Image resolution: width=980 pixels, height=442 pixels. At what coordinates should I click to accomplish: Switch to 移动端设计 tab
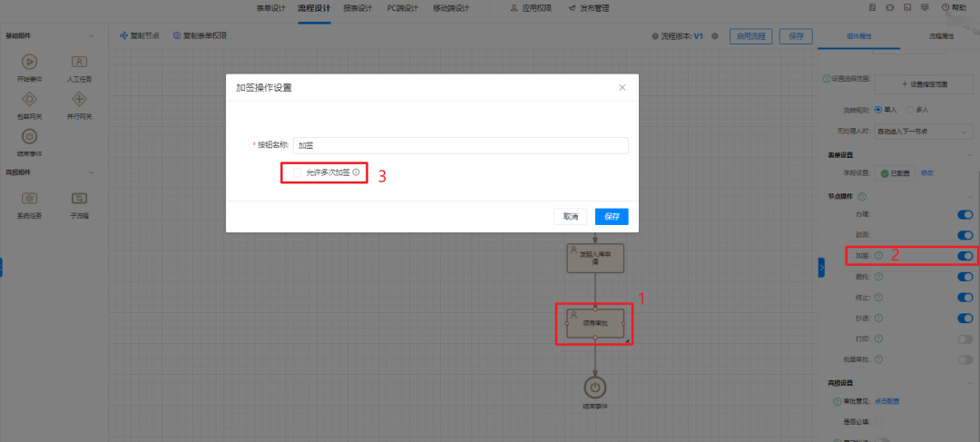point(451,8)
